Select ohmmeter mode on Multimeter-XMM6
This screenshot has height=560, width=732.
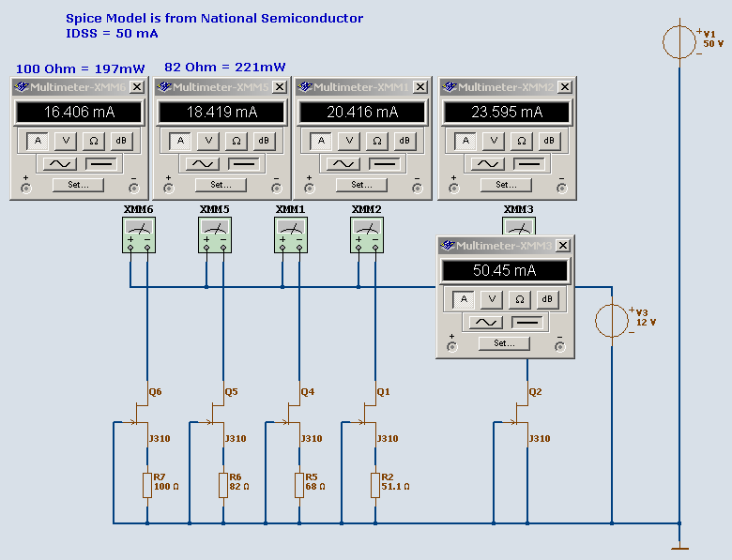[93, 141]
